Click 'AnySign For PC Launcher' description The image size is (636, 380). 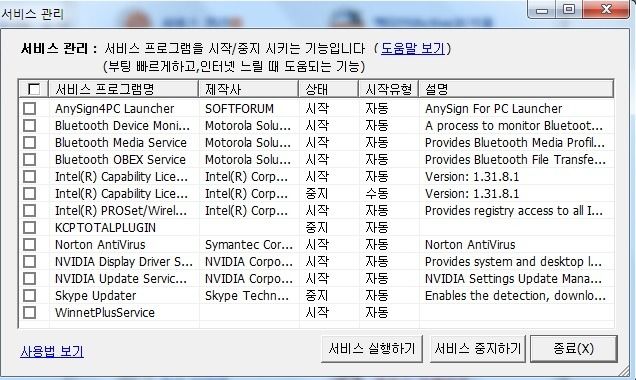494,109
